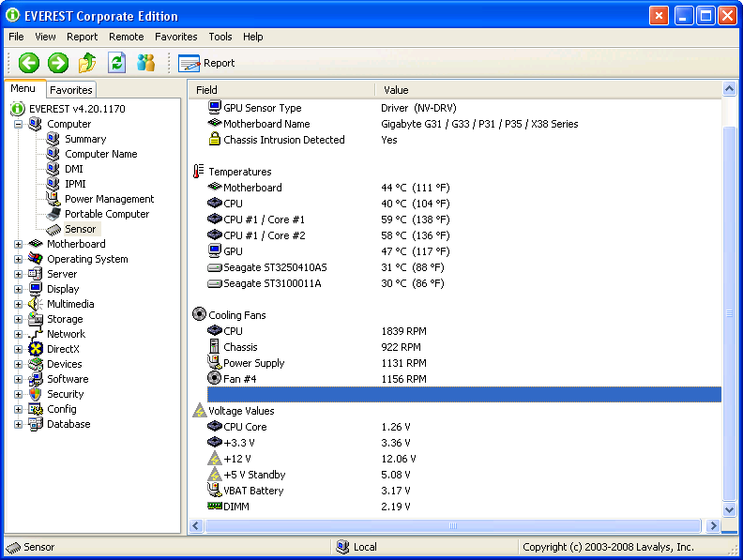Click the Sensor chip icon in the tree
This screenshot has width=743, height=560.
[53, 229]
